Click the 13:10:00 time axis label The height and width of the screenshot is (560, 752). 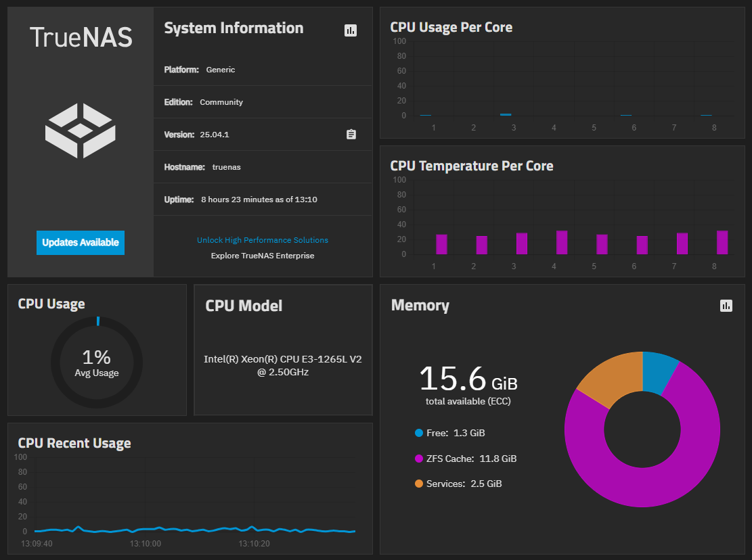click(x=146, y=544)
